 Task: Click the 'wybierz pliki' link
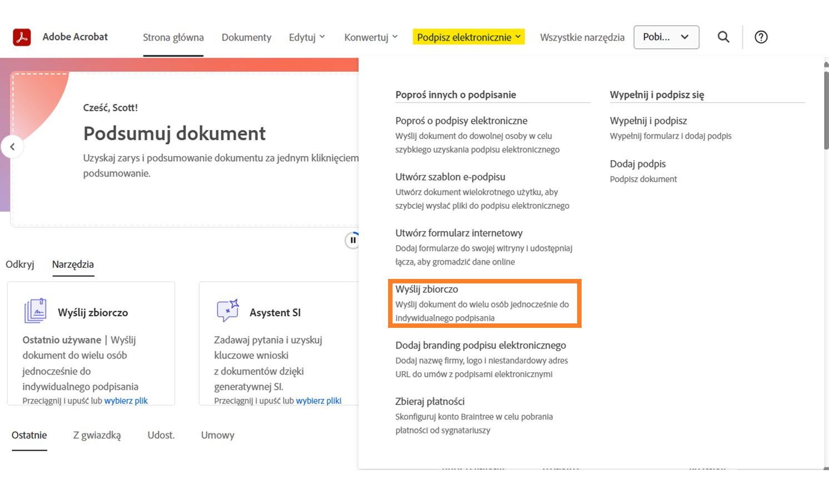pos(319,401)
